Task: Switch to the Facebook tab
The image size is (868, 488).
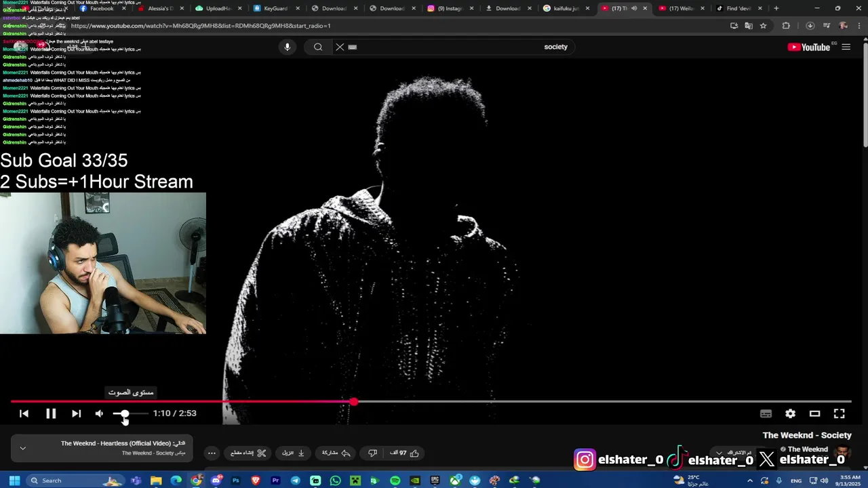Action: (102, 8)
